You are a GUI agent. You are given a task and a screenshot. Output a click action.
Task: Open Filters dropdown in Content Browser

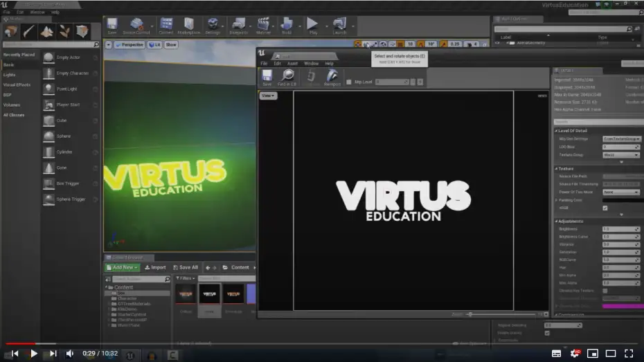click(186, 278)
